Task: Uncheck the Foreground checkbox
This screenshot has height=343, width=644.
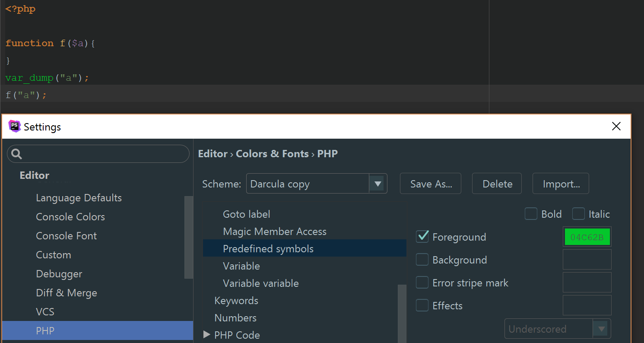Action: pyautogui.click(x=422, y=237)
